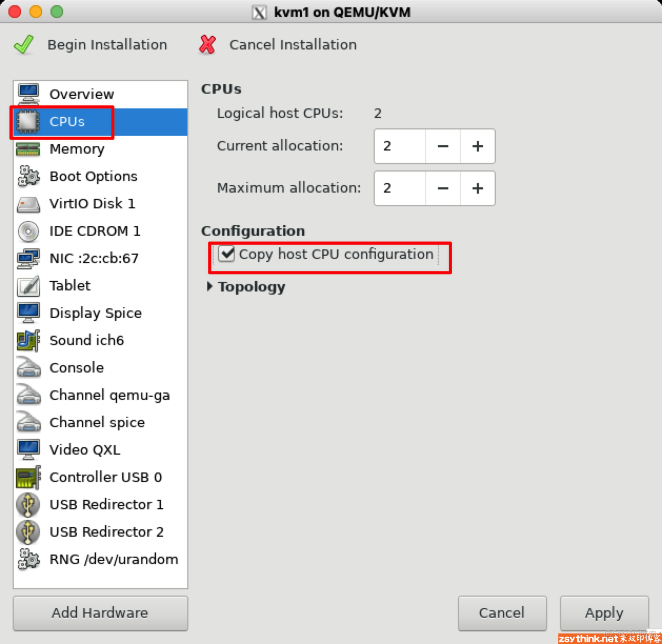Select Overview in hardware list
The width and height of the screenshot is (662, 644).
click(82, 94)
